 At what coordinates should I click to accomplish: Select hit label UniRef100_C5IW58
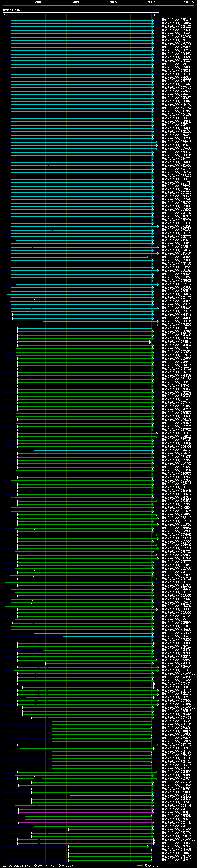click(177, 406)
